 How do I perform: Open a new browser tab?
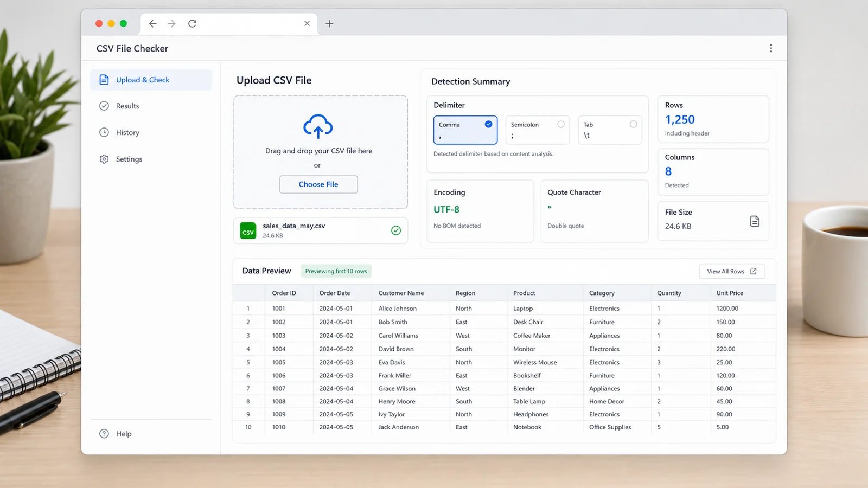click(x=329, y=23)
